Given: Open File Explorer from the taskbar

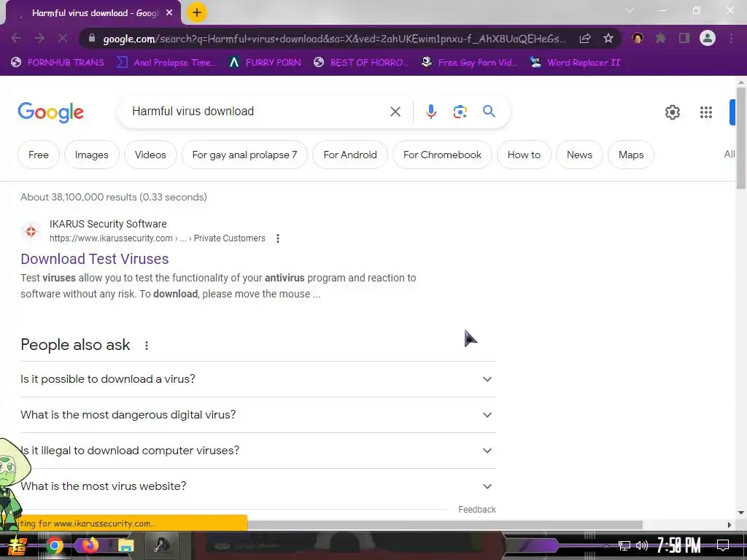Looking at the screenshot, I should [x=125, y=545].
